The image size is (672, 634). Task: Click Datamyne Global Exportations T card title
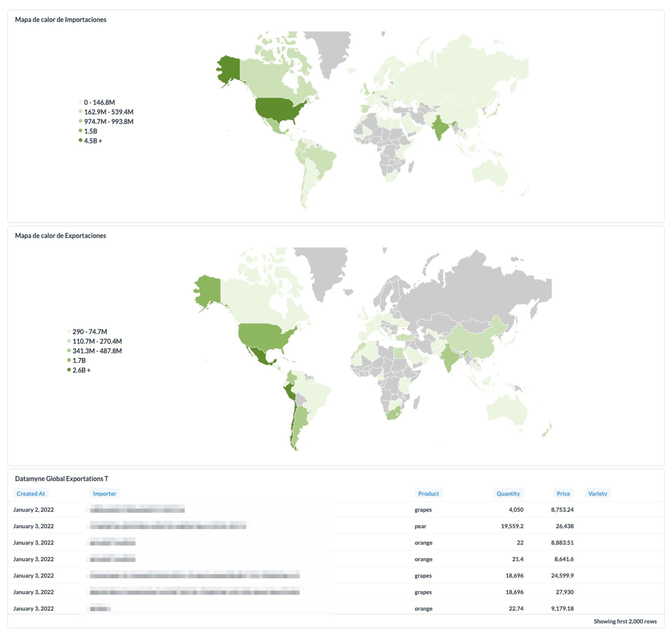tap(62, 478)
